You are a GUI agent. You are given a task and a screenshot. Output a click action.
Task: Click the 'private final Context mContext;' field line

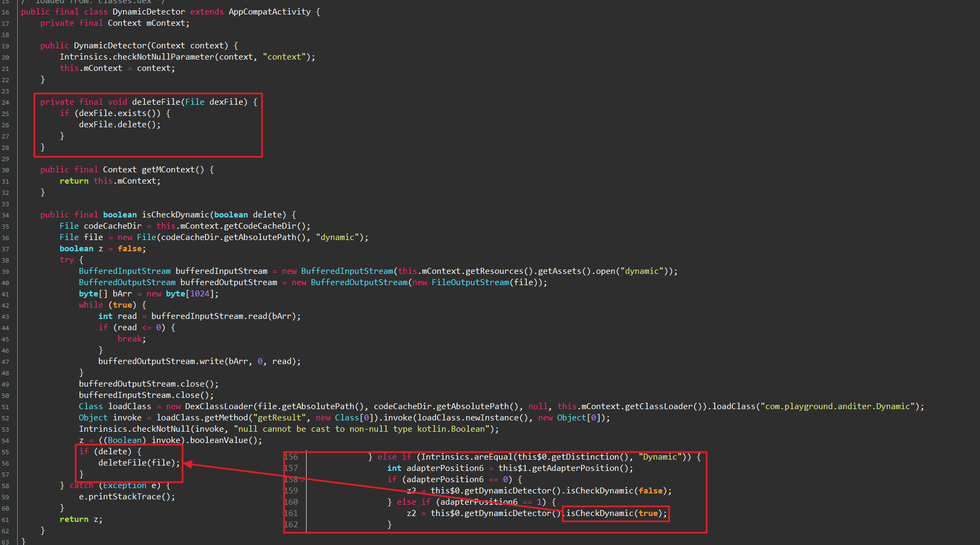point(115,23)
